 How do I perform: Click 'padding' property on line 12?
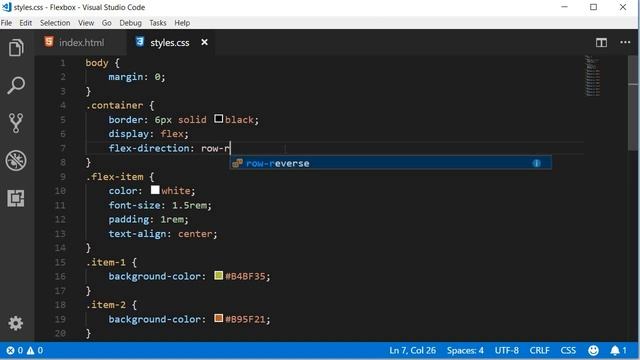click(129, 220)
